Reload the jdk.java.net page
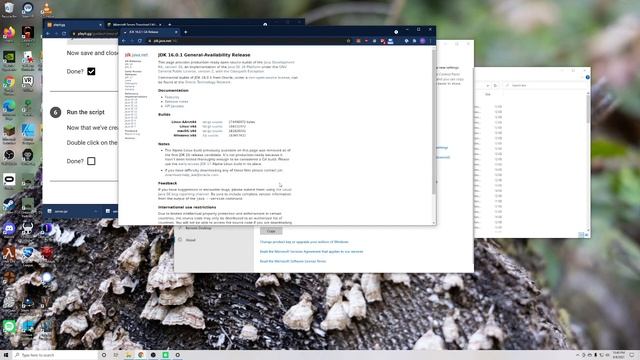The image size is (640, 360). 140,41
